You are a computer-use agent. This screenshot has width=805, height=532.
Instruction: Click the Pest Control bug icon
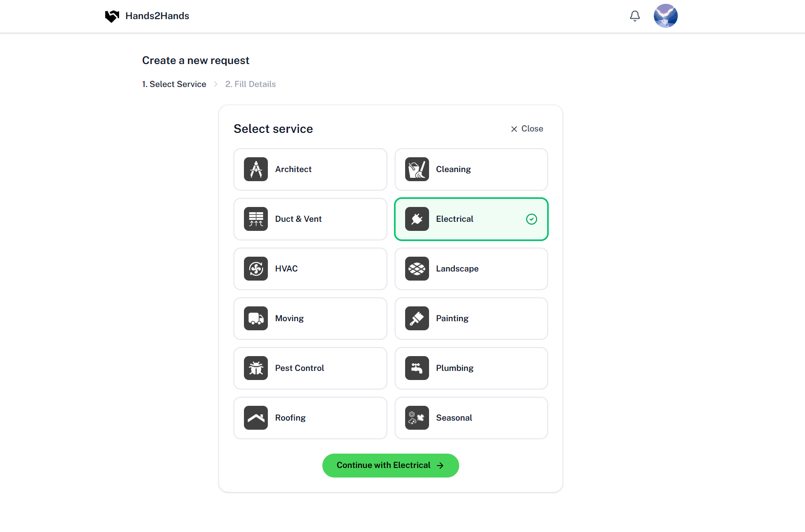pyautogui.click(x=256, y=368)
